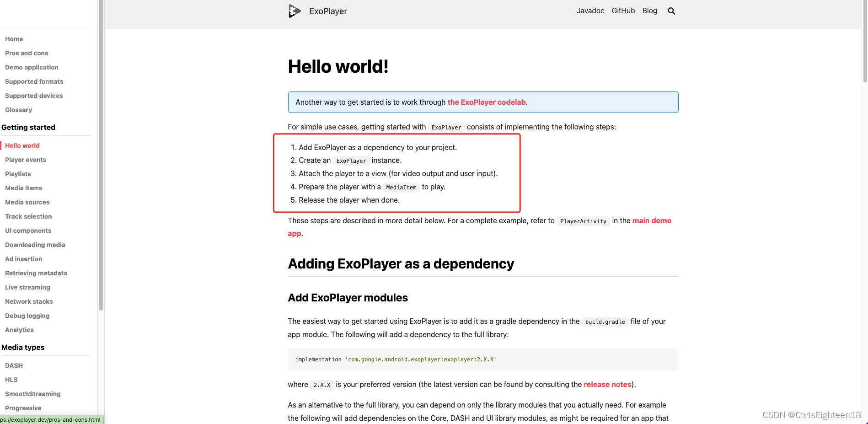This screenshot has width=868, height=424.
Task: Click the 2.X.X inline code
Action: [322, 385]
